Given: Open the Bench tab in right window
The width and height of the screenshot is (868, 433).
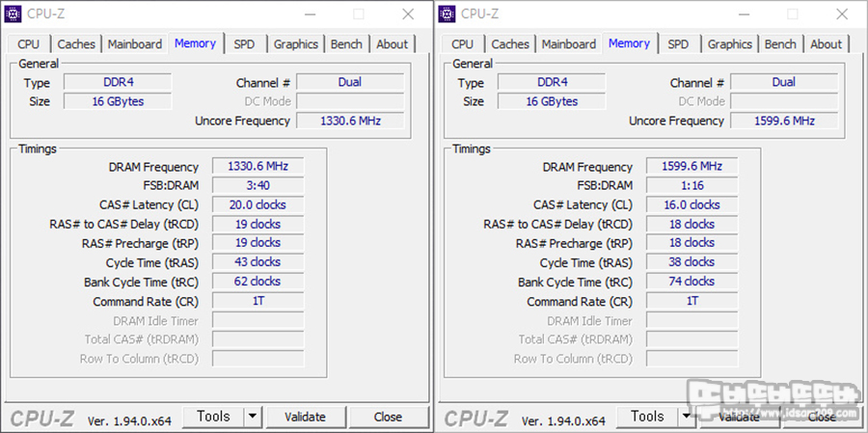Looking at the screenshot, I should (x=780, y=44).
